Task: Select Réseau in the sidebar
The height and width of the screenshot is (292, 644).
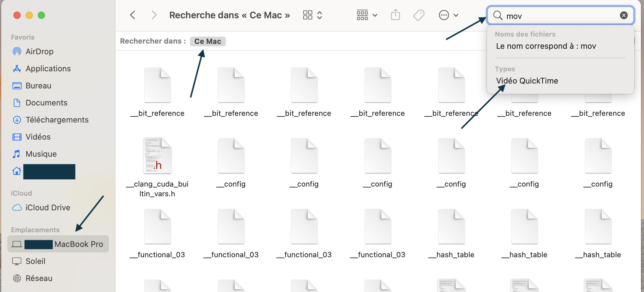Action: (x=39, y=278)
